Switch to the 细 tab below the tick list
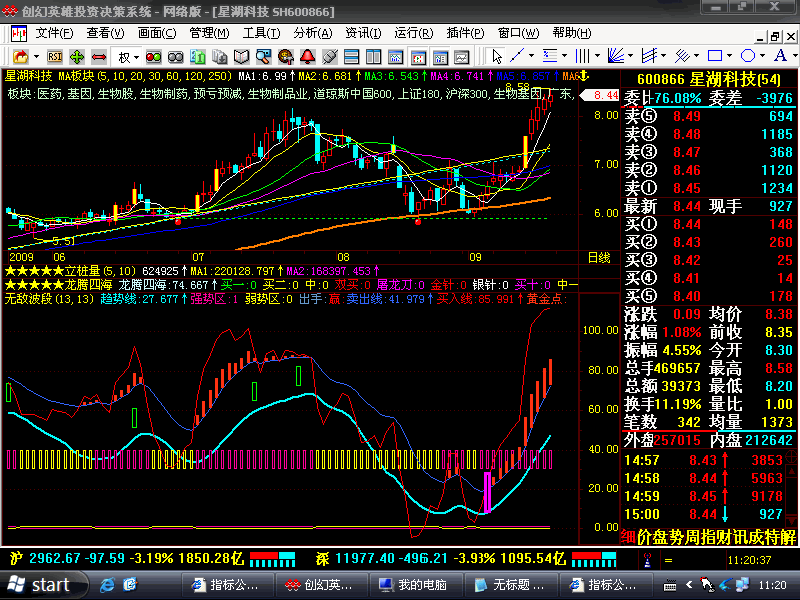 click(x=628, y=537)
